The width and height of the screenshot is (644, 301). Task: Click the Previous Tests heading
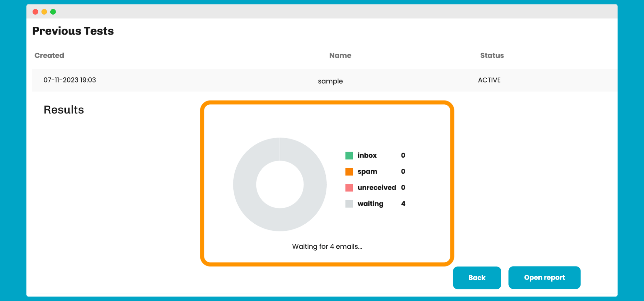[x=73, y=31]
